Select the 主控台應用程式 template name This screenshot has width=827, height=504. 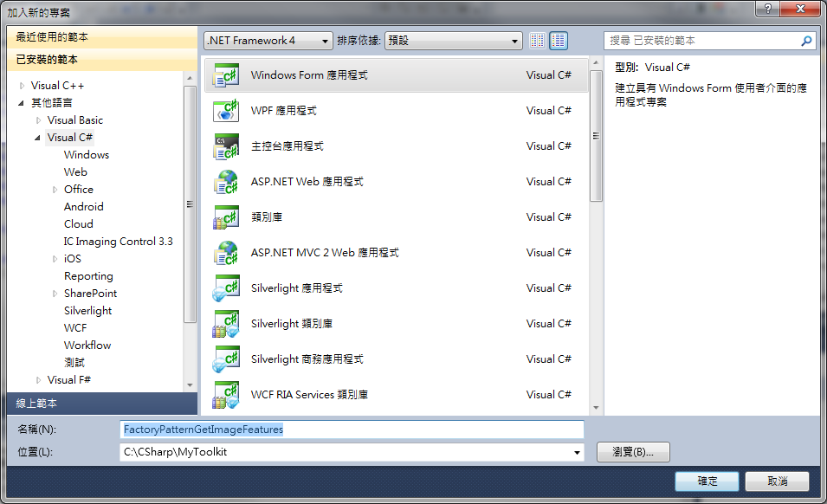coord(287,146)
